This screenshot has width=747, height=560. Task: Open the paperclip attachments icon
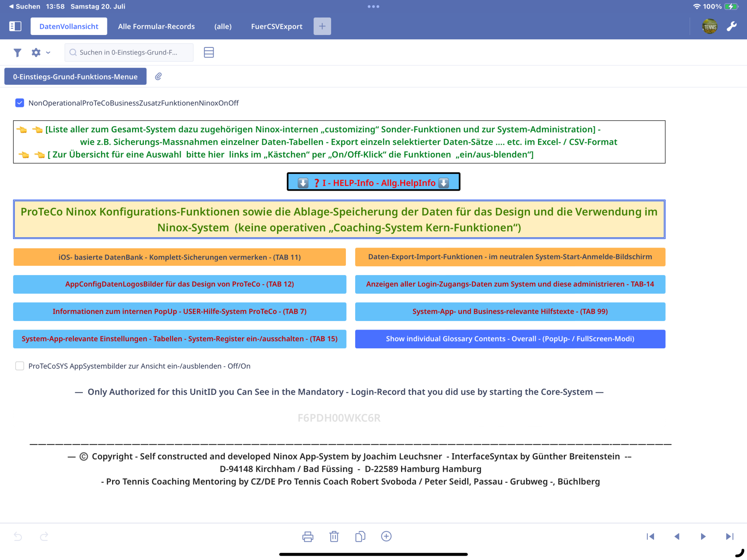point(158,76)
